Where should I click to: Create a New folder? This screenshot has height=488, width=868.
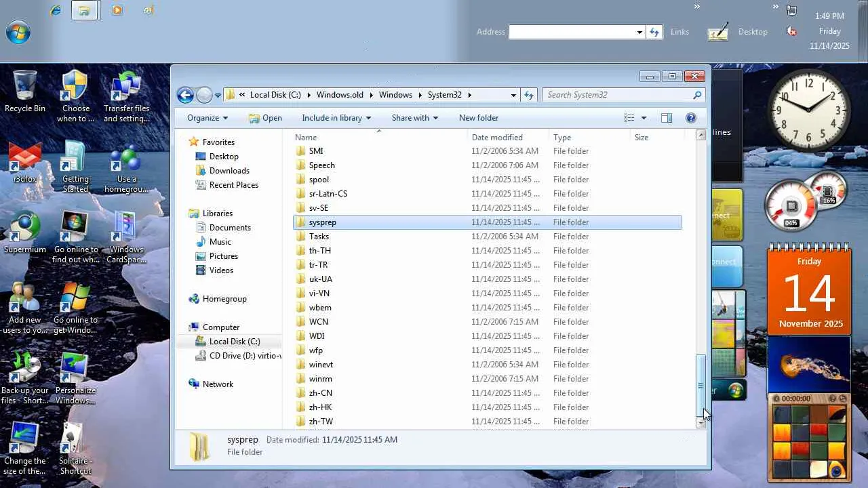pos(479,118)
